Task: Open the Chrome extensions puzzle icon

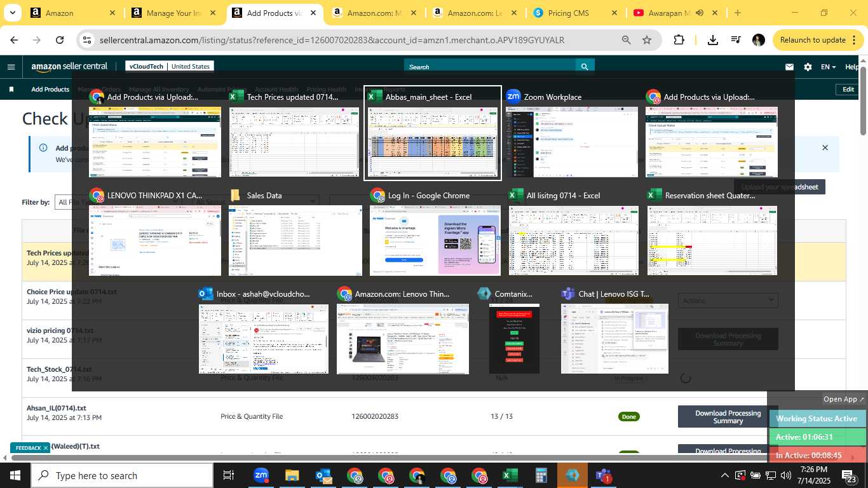Action: point(679,40)
